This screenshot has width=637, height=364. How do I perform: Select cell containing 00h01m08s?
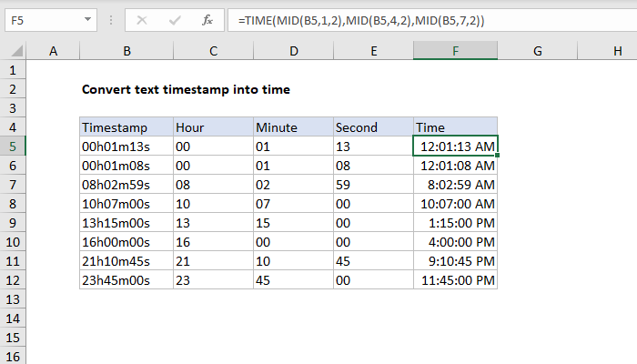pos(126,166)
